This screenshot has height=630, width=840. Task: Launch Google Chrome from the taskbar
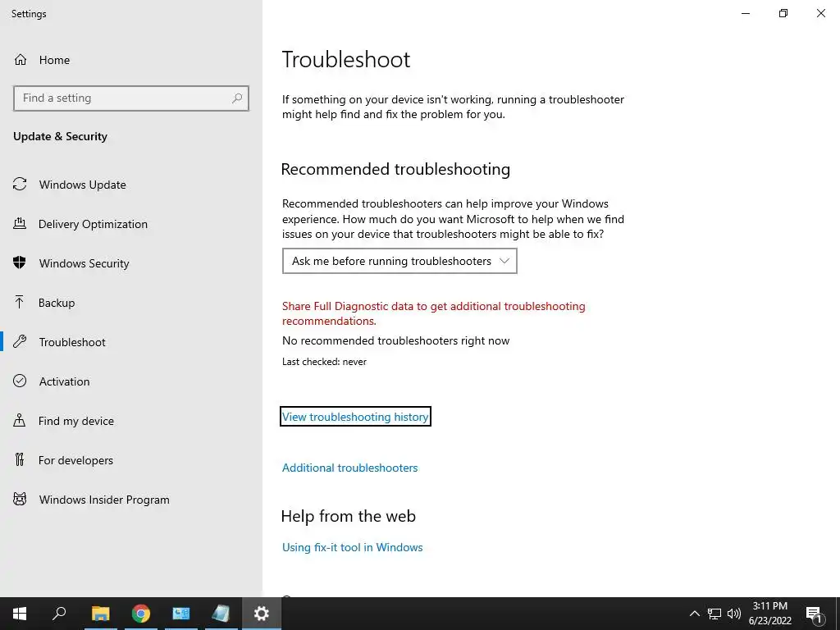(x=141, y=614)
